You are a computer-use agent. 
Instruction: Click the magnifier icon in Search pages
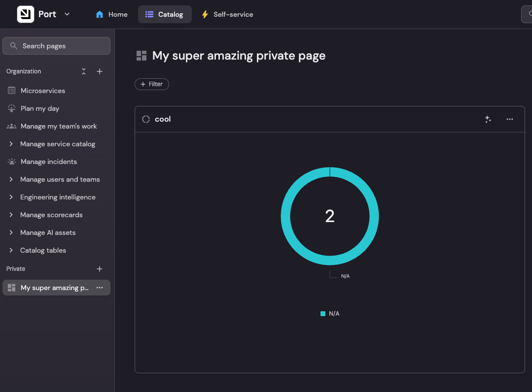click(x=14, y=46)
